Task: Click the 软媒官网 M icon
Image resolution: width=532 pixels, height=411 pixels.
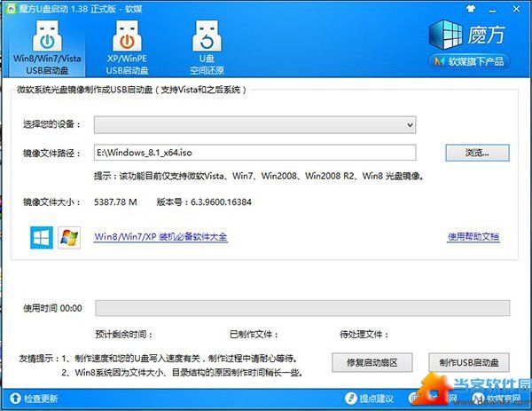Action: pyautogui.click(x=479, y=399)
